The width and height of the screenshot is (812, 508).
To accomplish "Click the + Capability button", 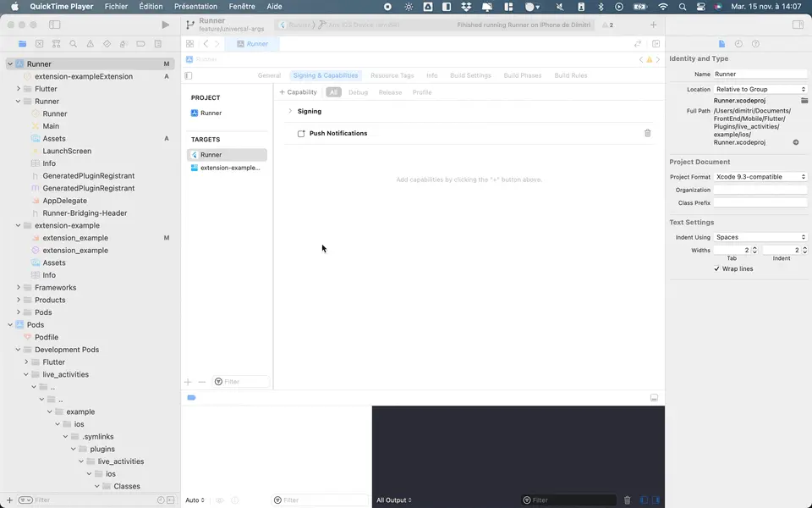I will click(298, 92).
